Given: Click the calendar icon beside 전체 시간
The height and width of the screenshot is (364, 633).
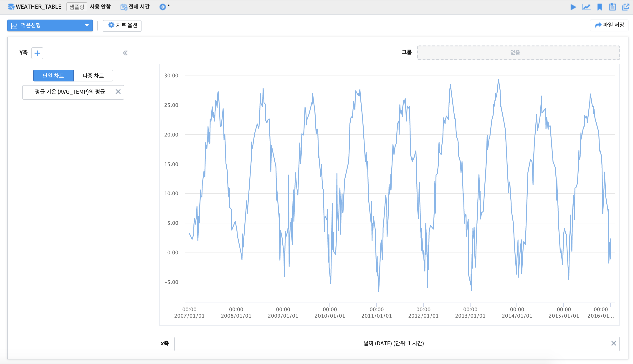Looking at the screenshot, I should coord(124,7).
